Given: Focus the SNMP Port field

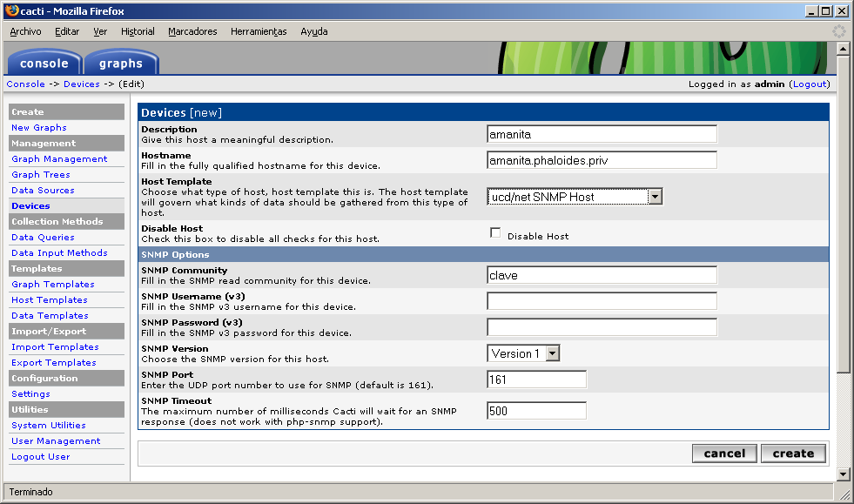Looking at the screenshot, I should (536, 380).
